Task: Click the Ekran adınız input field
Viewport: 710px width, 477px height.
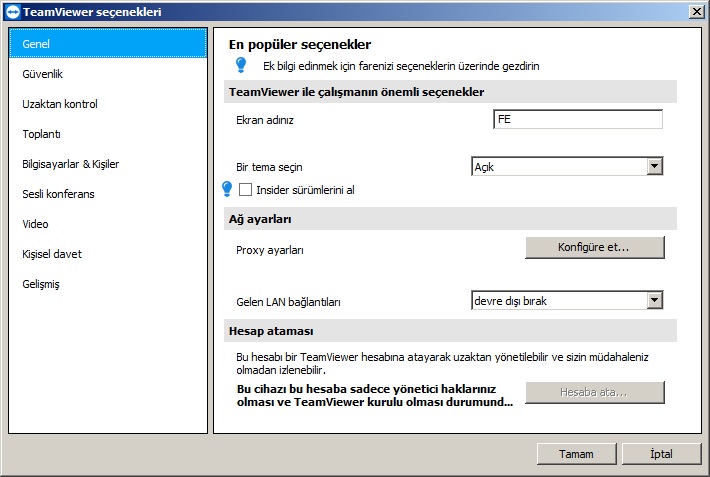Action: [x=578, y=119]
